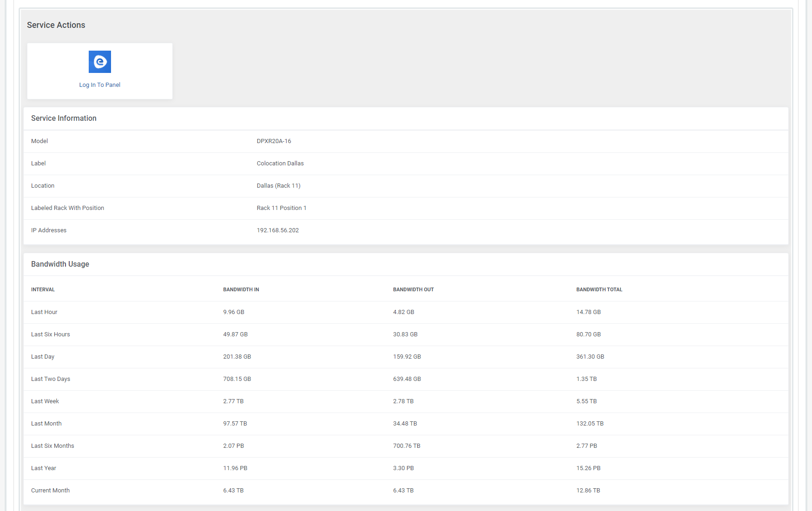Click the Last Week interval row
Viewport: 812px width, 511px height.
coord(406,401)
